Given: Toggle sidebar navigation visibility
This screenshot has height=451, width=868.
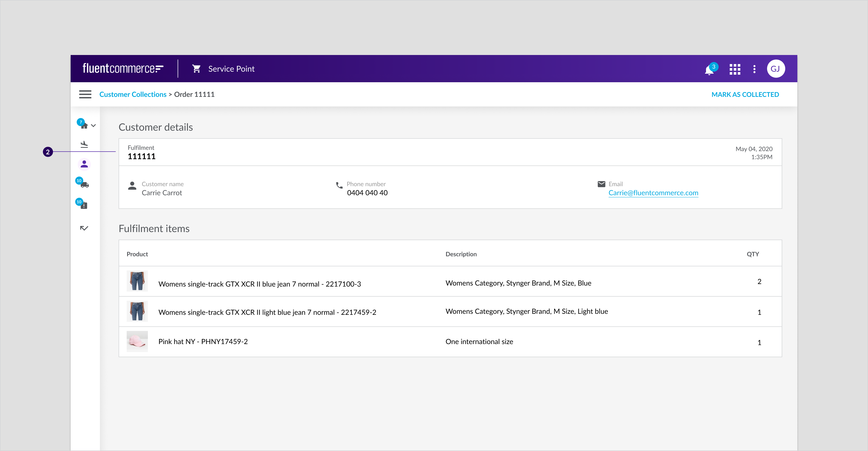Looking at the screenshot, I should pos(85,94).
